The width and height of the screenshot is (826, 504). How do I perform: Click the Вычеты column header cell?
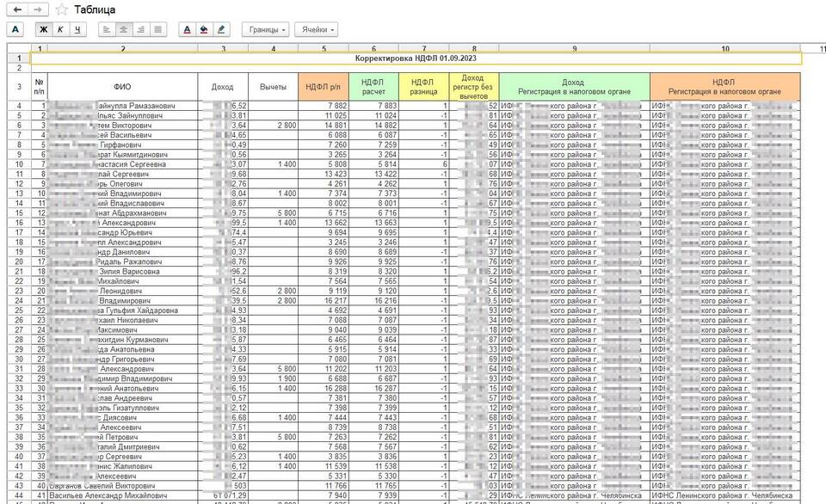[x=273, y=86]
